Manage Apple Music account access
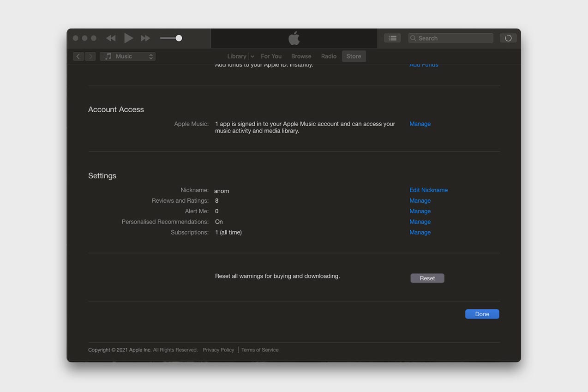This screenshot has width=588, height=392. click(420, 124)
